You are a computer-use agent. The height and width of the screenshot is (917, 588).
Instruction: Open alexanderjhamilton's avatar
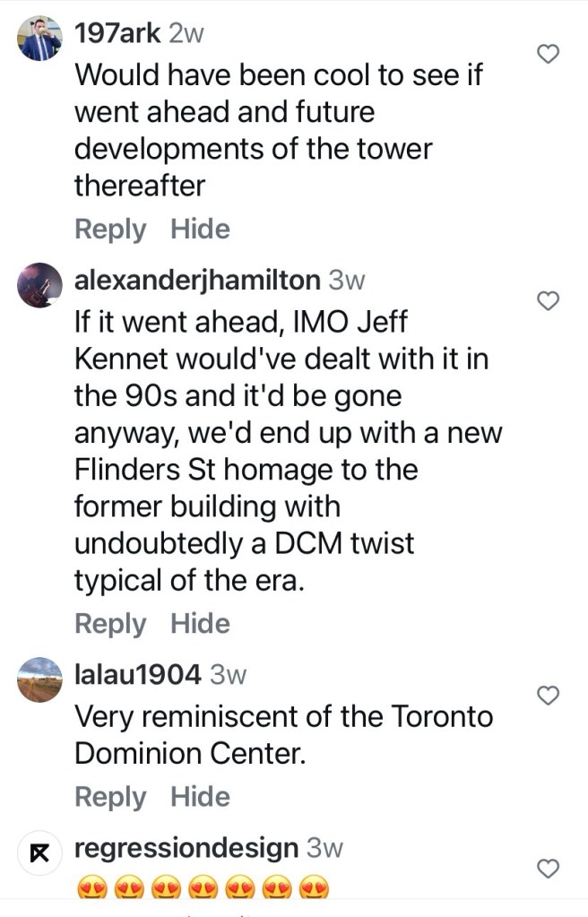click(x=40, y=286)
